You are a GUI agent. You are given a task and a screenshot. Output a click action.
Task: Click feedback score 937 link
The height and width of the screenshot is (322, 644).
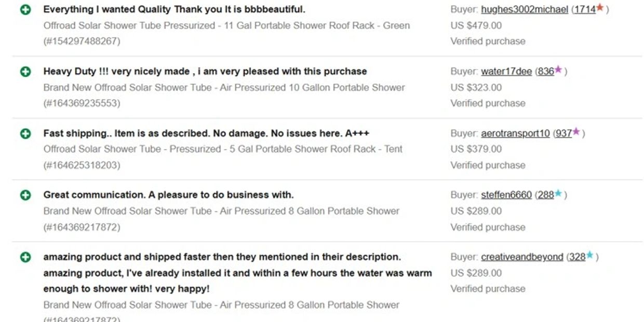563,133
